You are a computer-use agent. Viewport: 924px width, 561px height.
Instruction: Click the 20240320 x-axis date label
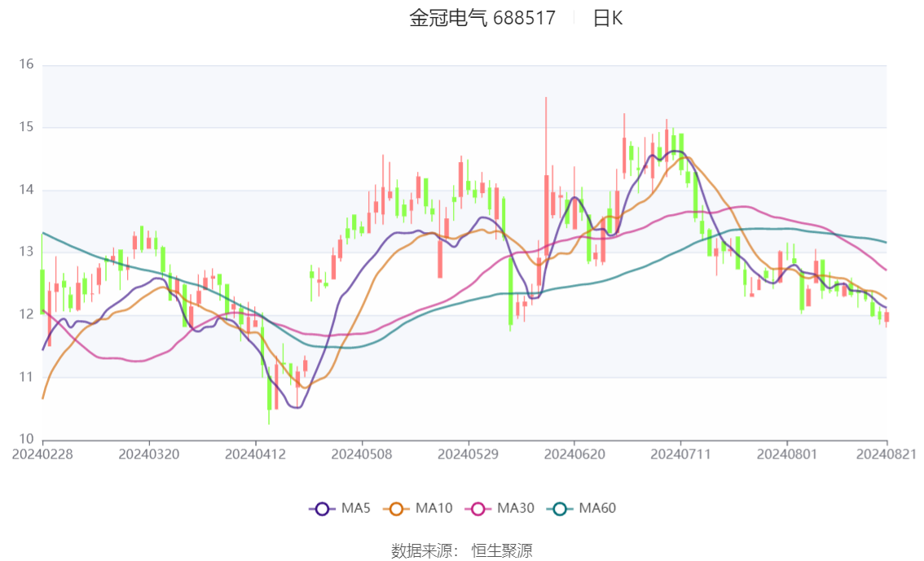pos(148,454)
